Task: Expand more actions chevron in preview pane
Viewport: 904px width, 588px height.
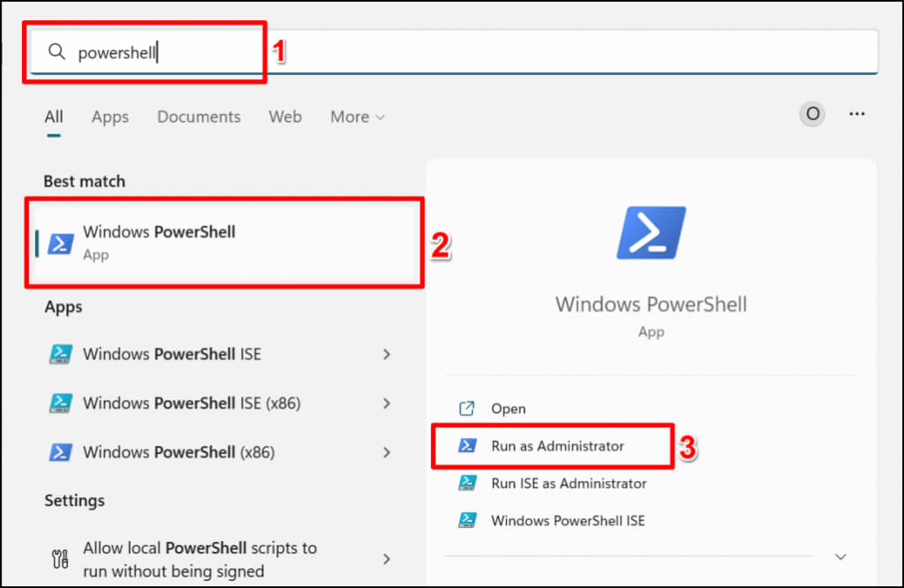Action: (840, 557)
